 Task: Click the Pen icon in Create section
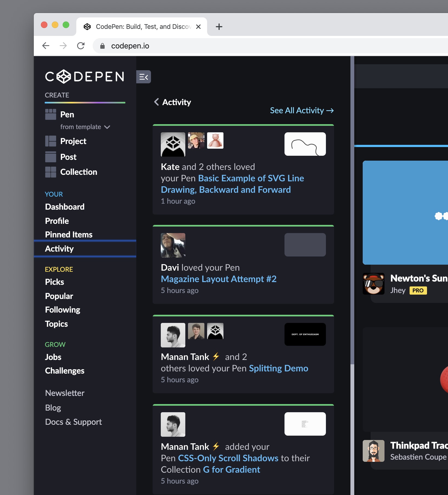(51, 114)
